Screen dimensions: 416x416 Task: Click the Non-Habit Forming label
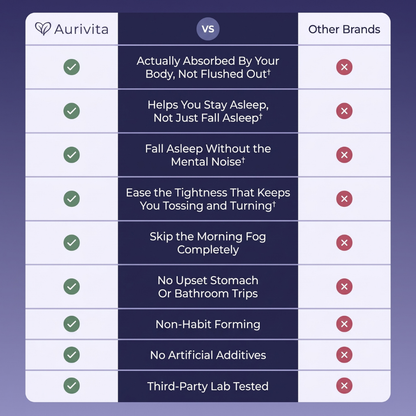click(x=208, y=324)
